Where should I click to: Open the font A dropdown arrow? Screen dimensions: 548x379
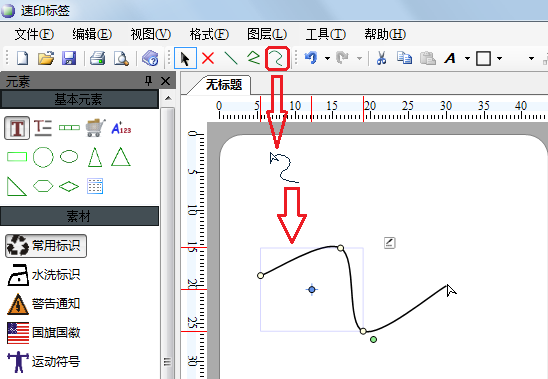coord(467,58)
